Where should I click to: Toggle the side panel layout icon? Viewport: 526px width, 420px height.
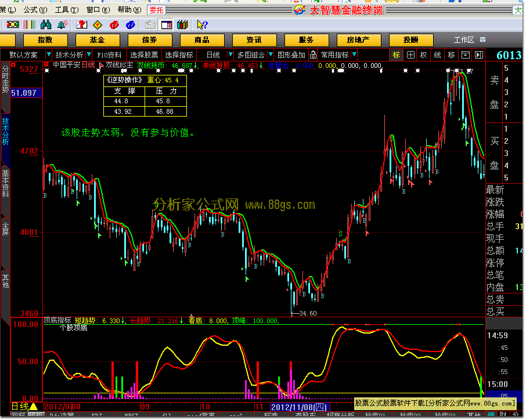pos(167,24)
